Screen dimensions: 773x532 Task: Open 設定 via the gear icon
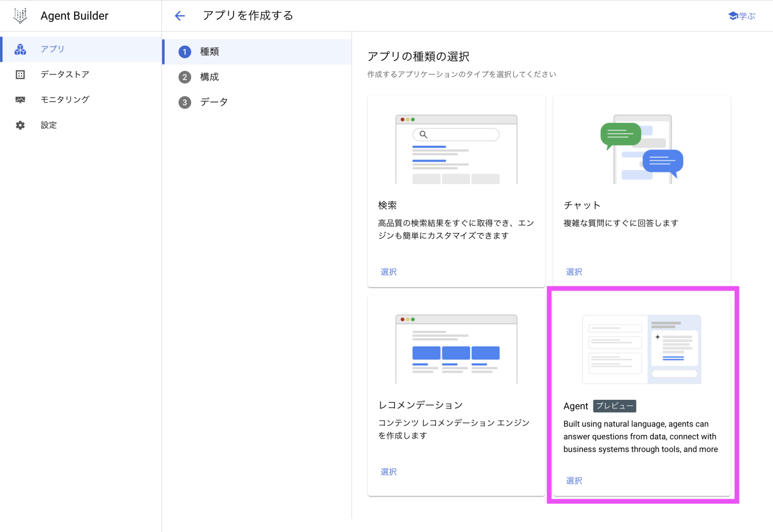[x=48, y=125]
